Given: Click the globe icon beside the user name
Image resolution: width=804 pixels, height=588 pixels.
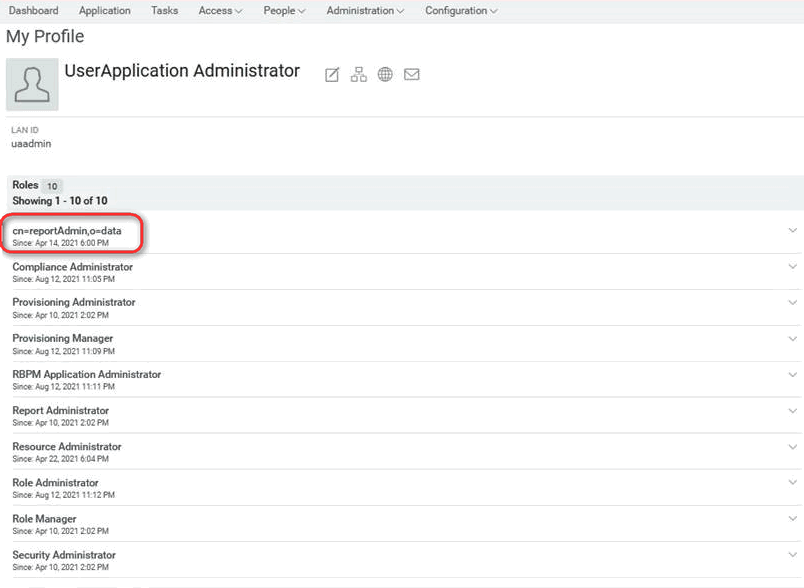Looking at the screenshot, I should (x=385, y=75).
